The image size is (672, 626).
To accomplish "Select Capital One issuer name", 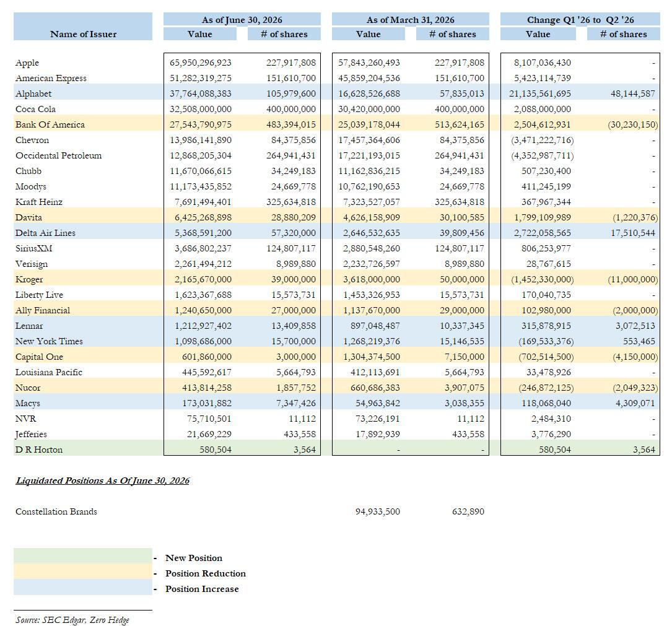I will click(40, 357).
